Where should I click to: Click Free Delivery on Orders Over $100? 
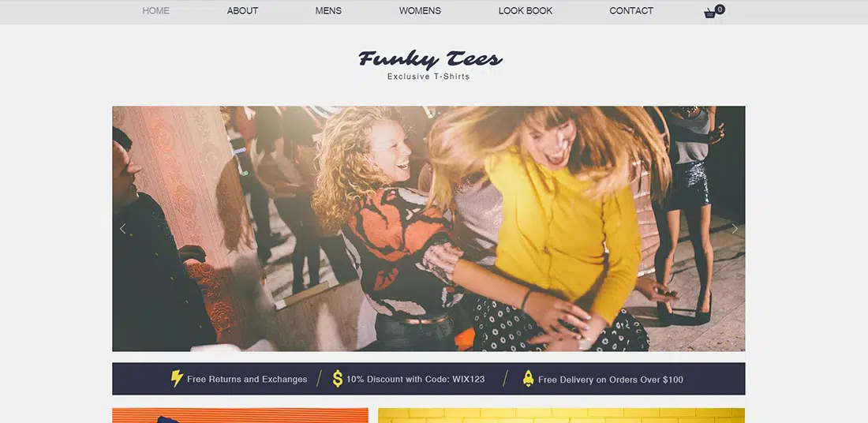tap(611, 380)
